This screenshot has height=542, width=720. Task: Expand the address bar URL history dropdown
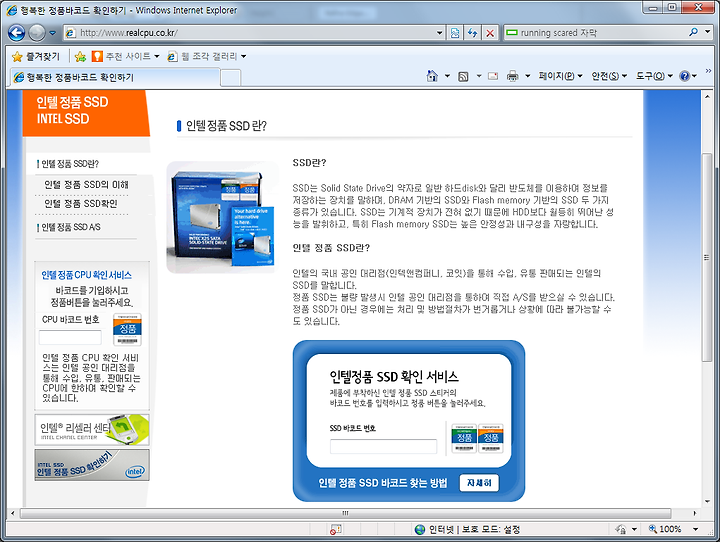click(439, 33)
